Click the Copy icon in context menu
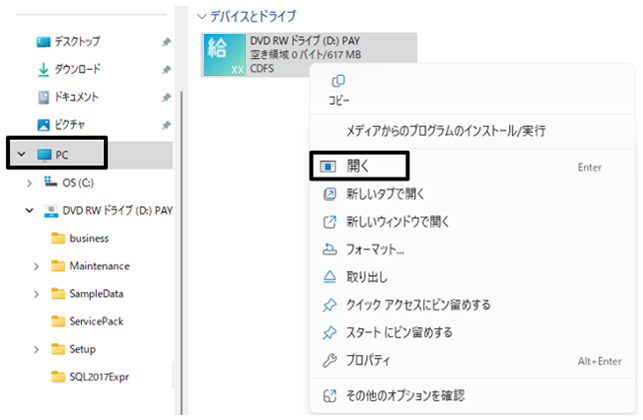 [x=338, y=81]
